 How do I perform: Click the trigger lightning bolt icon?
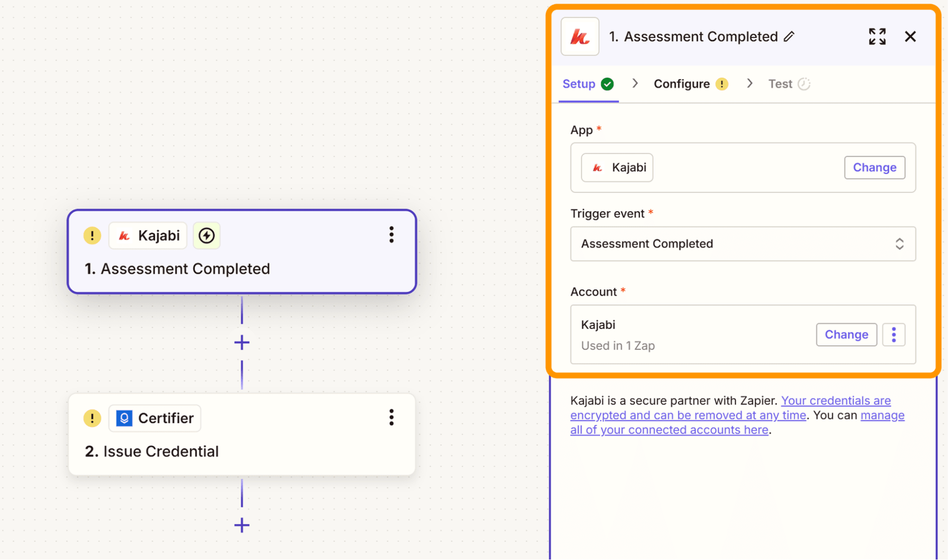[x=206, y=235]
